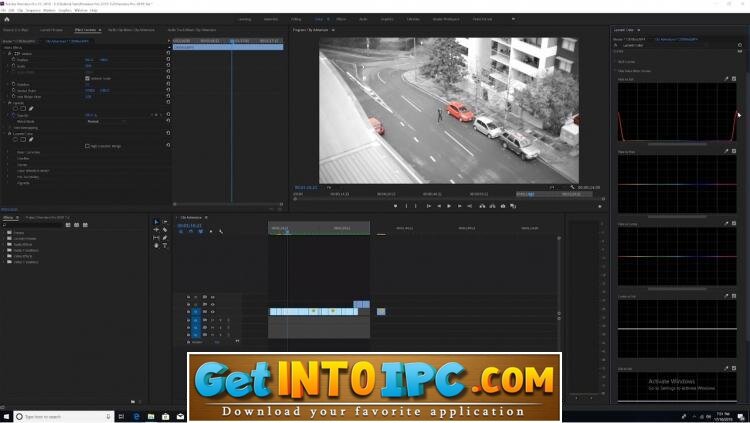Toggle V1 track output eye
The image size is (750, 423).
pyautogui.click(x=213, y=312)
